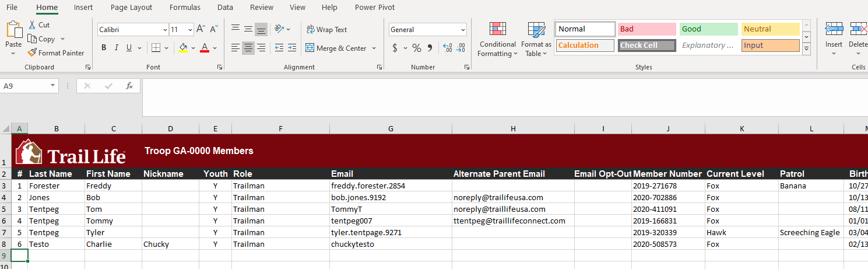Click in the formula bar
Image resolution: width=868 pixels, height=269 pixels.
point(505,97)
